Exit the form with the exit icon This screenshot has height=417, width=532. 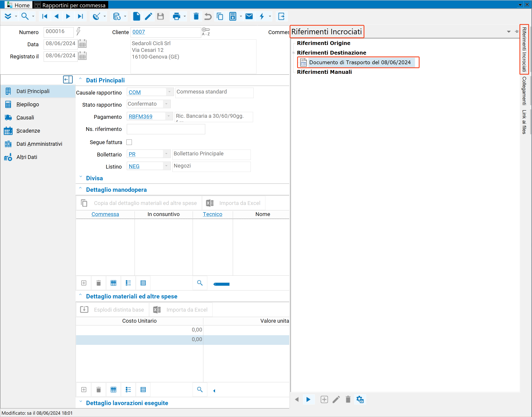click(x=281, y=16)
